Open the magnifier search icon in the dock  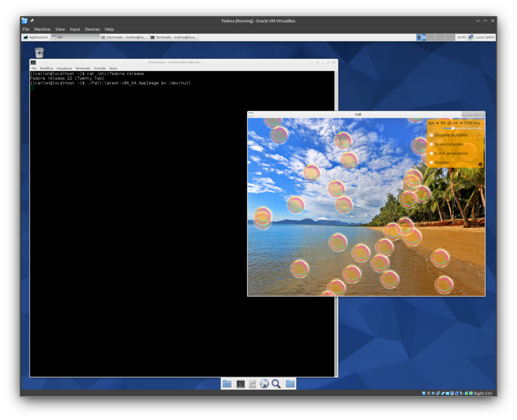click(276, 384)
